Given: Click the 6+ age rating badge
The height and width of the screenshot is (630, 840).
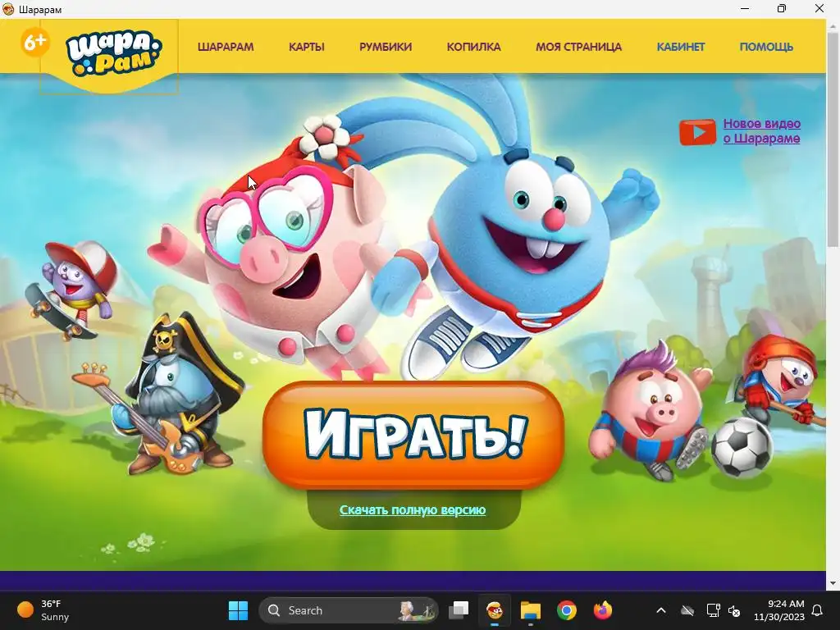Looking at the screenshot, I should click(35, 42).
